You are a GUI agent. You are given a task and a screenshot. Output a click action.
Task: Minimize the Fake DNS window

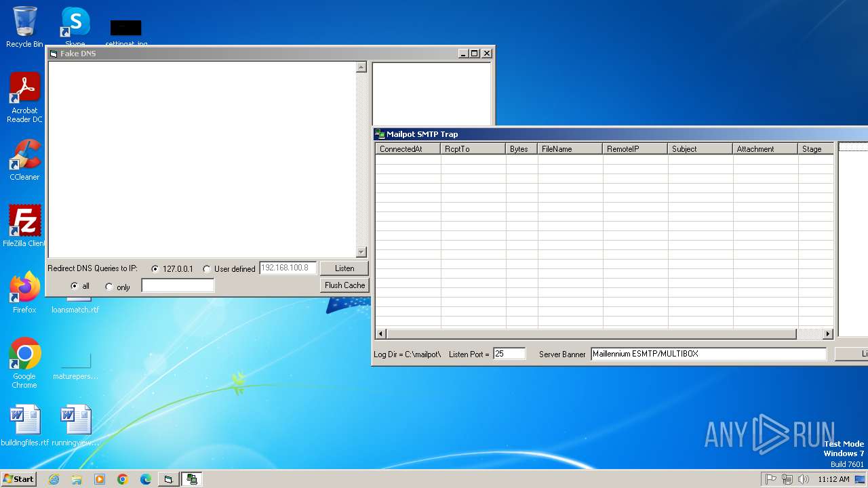point(463,54)
